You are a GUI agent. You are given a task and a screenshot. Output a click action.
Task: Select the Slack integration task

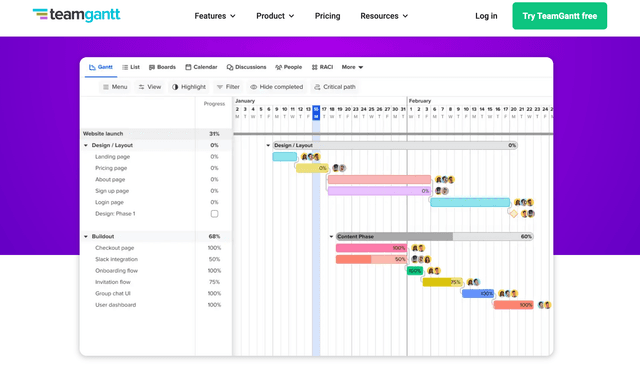(116, 259)
